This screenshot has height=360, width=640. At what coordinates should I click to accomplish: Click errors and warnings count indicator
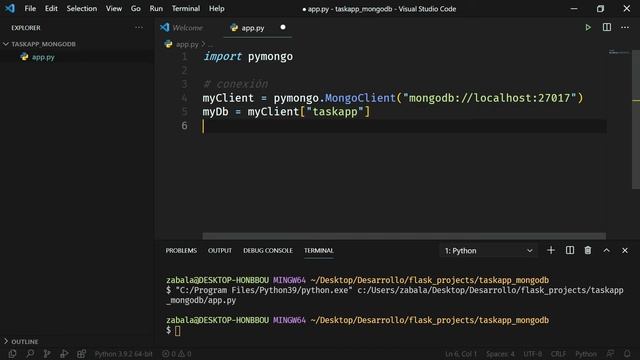click(176, 354)
